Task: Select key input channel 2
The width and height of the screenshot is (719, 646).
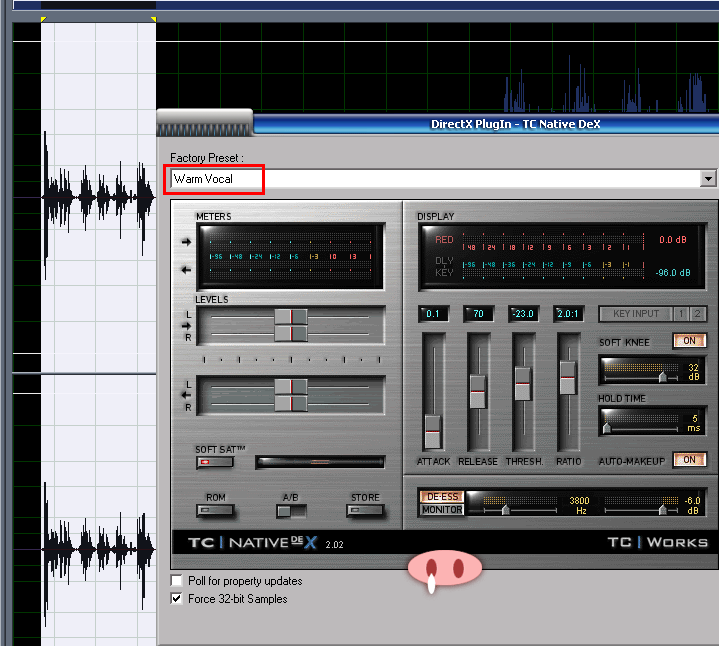Action: point(697,314)
